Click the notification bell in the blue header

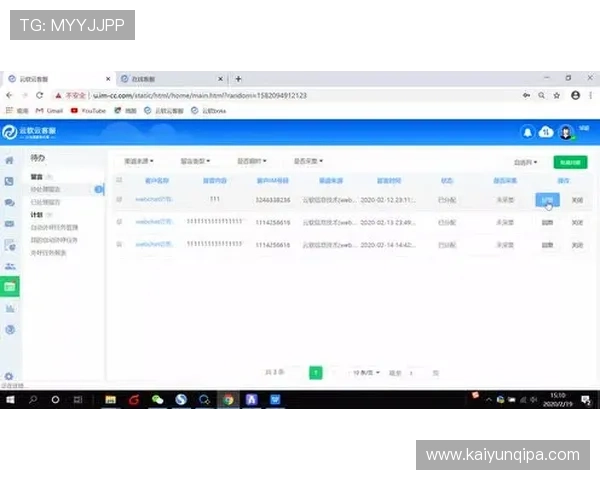[527, 132]
